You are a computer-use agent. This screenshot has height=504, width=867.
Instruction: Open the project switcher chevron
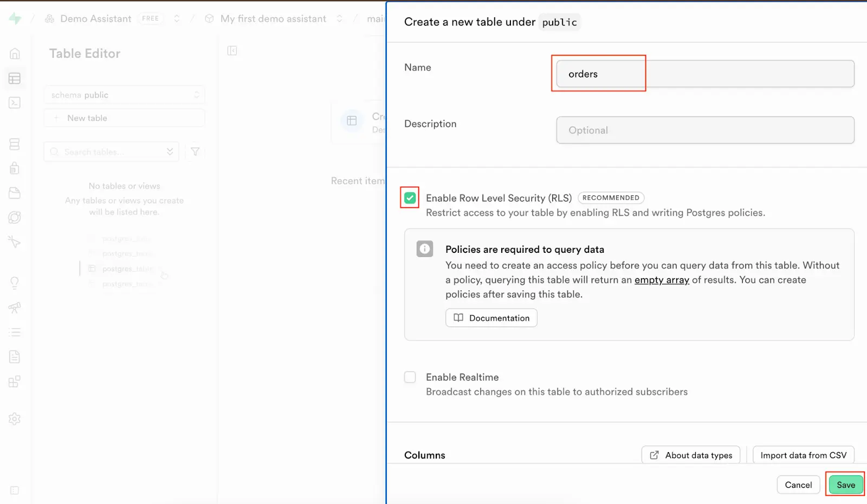coord(340,19)
